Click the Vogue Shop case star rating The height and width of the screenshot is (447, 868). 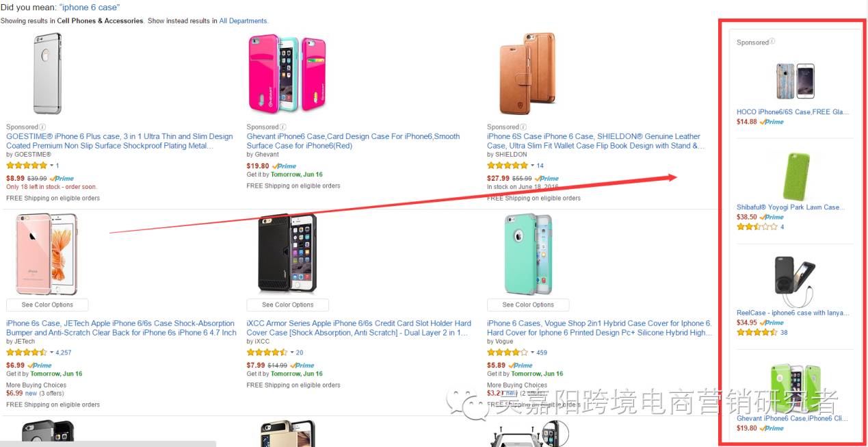pyautogui.click(x=508, y=353)
